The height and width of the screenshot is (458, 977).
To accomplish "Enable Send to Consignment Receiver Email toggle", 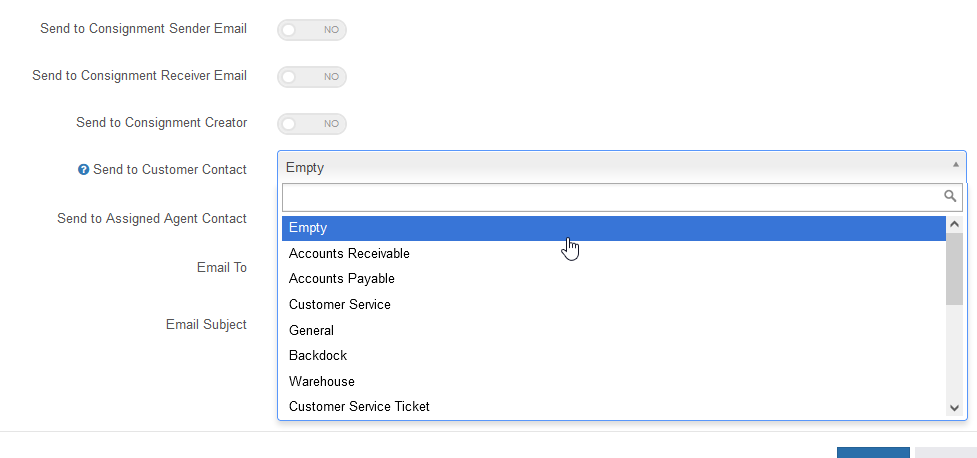I will (x=312, y=77).
